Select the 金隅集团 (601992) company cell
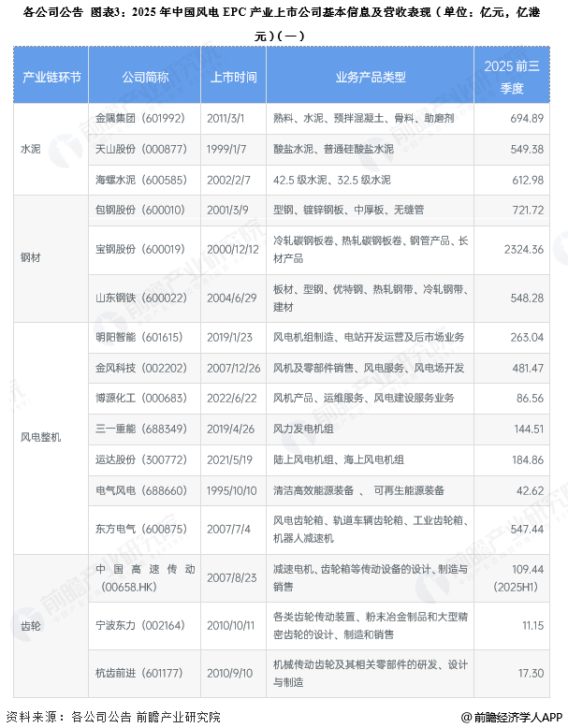The width and height of the screenshot is (568, 728). click(x=140, y=119)
